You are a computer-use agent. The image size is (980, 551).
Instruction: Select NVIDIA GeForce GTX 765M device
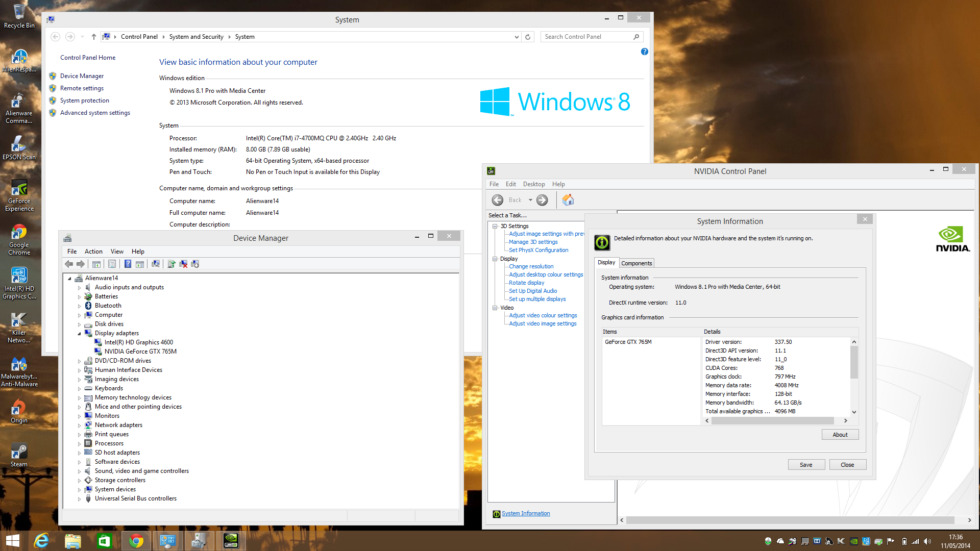(x=140, y=352)
